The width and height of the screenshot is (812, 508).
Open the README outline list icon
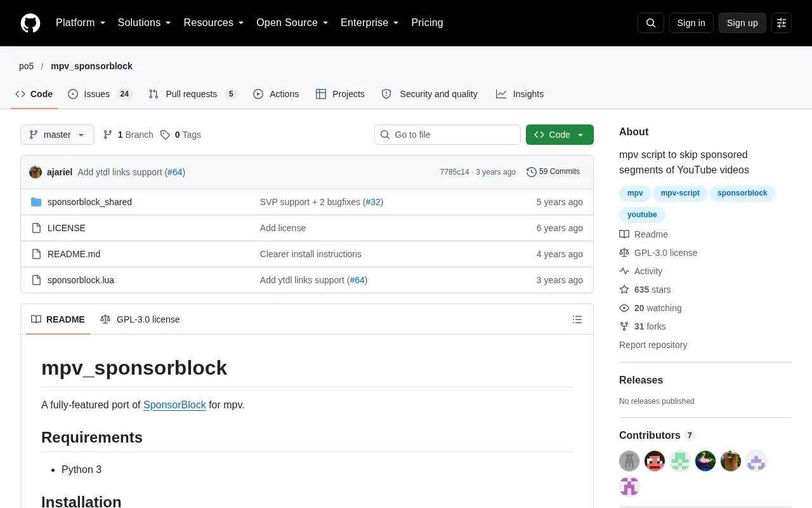(577, 319)
